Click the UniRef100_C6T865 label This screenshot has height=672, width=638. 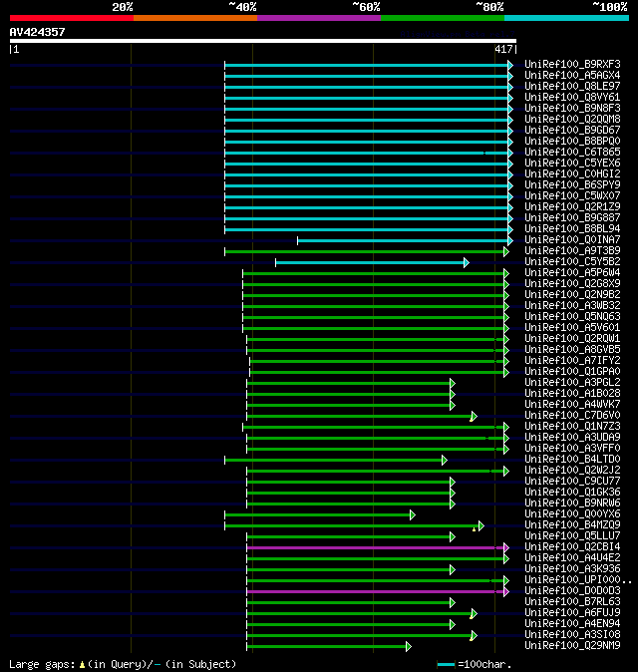coord(572,153)
